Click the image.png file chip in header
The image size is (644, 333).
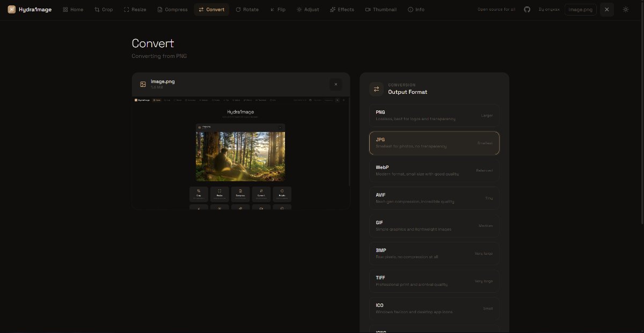point(580,10)
